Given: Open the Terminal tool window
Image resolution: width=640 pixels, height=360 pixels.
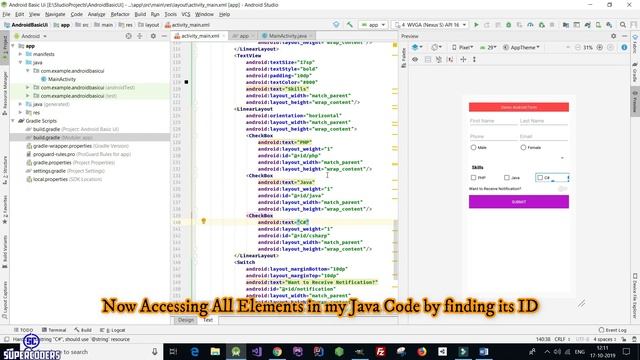Looking at the screenshot, I should pos(54,330).
